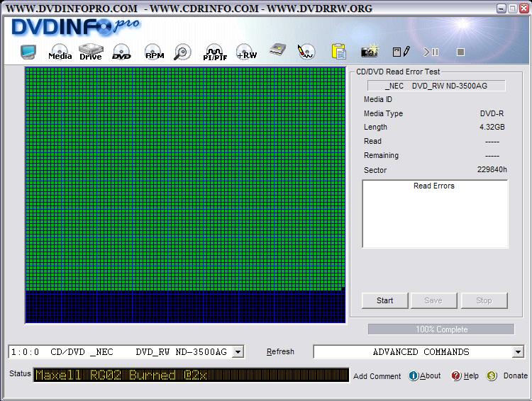Click the play/pause toolbar control

click(431, 52)
